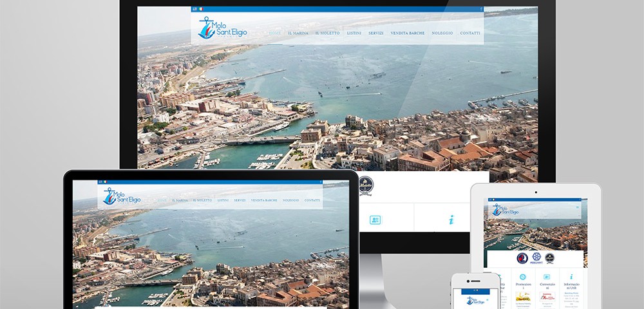Open LISTINI on the laptop screen
Viewport: 644px width, 309px height.
coord(223,200)
